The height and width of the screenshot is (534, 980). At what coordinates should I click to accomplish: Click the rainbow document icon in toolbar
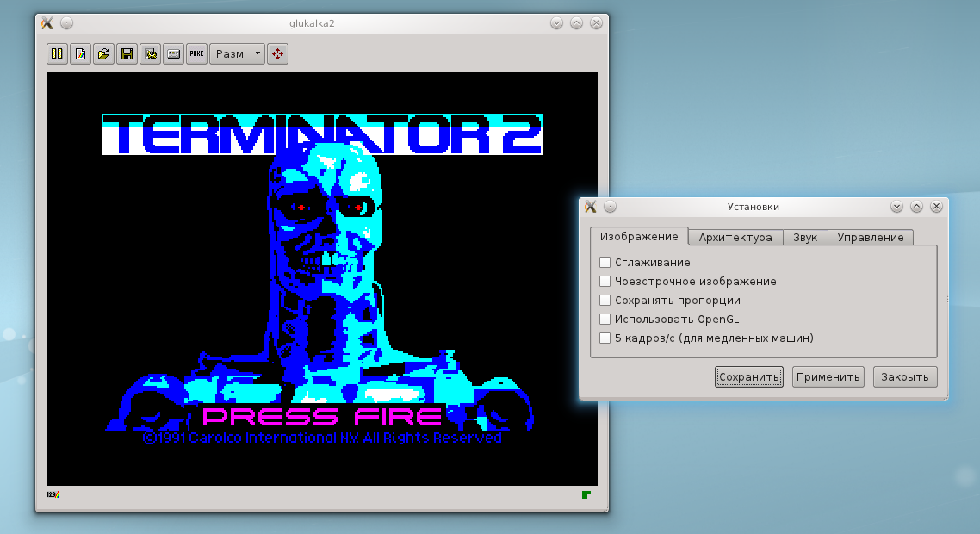click(81, 53)
